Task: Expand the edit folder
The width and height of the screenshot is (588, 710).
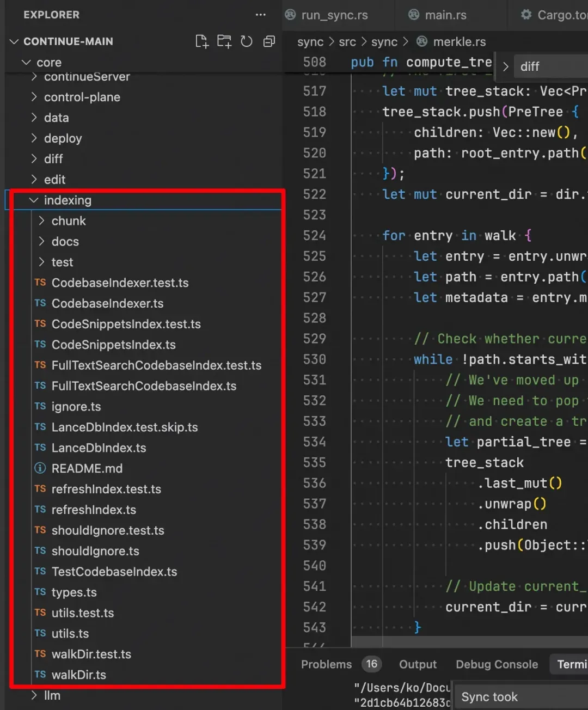Action: [x=34, y=180]
